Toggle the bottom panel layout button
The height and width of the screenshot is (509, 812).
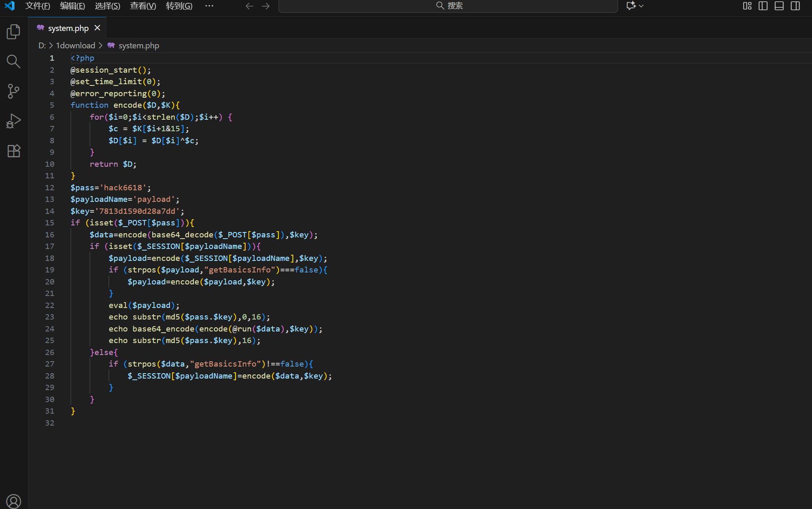click(x=779, y=6)
